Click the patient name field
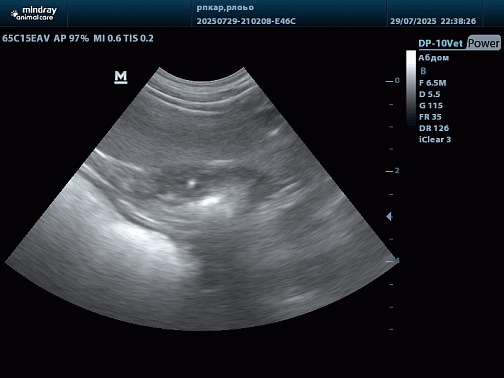 pyautogui.click(x=225, y=8)
